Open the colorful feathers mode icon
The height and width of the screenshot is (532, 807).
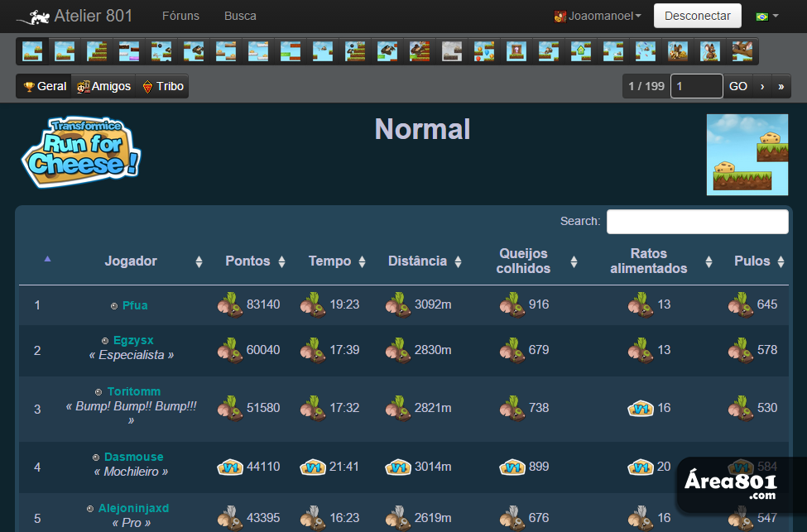(x=646, y=51)
